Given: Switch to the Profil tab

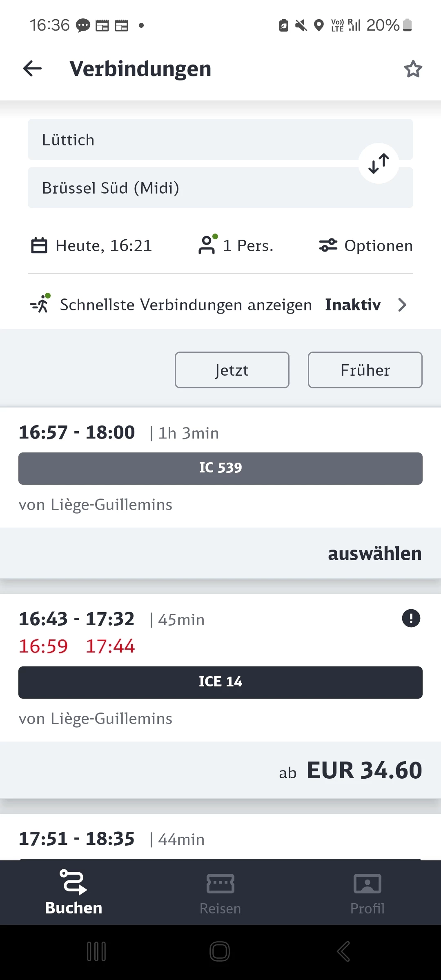Looking at the screenshot, I should [x=367, y=892].
